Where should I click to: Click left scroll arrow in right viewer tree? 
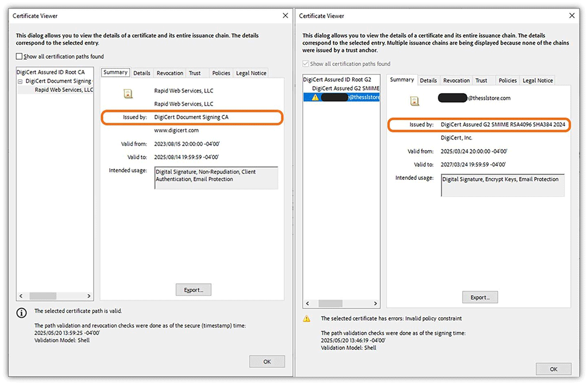pos(308,303)
